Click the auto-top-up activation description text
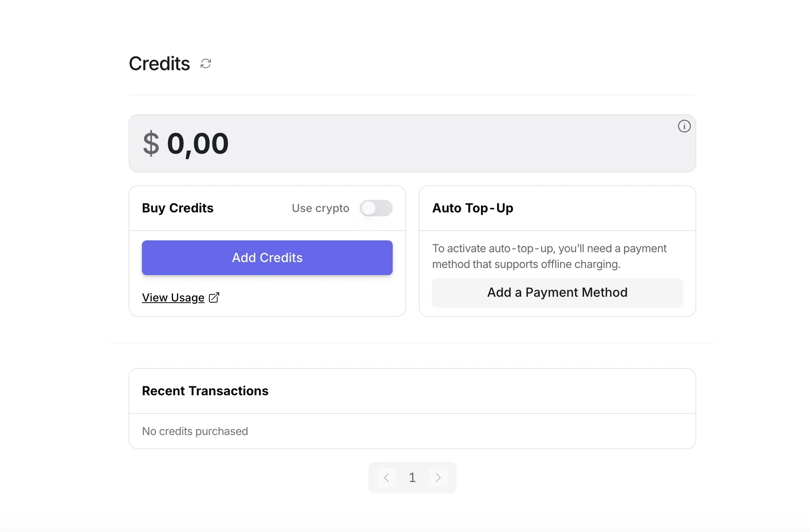Viewport: 809px width, 532px height. coord(549,256)
